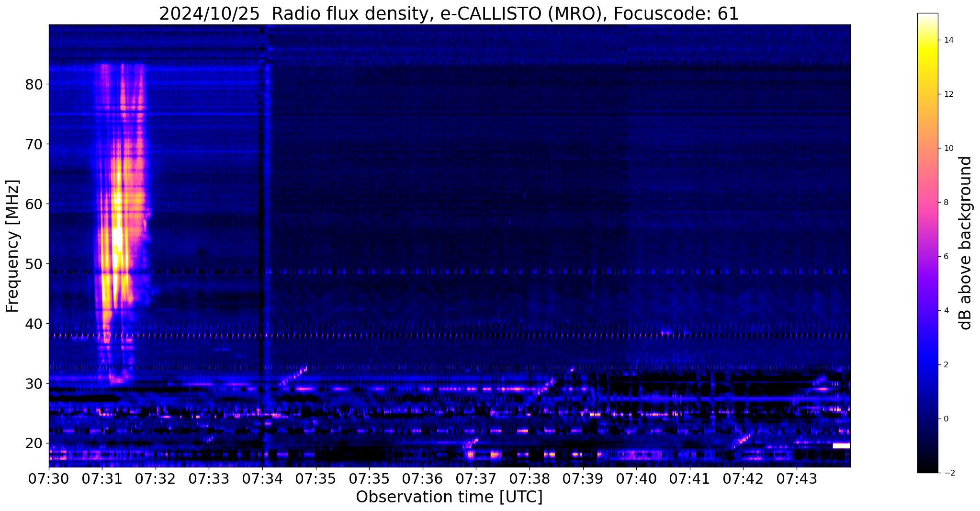Select the 30 MHz frequency tick label
This screenshot has width=980, height=511.
point(34,384)
